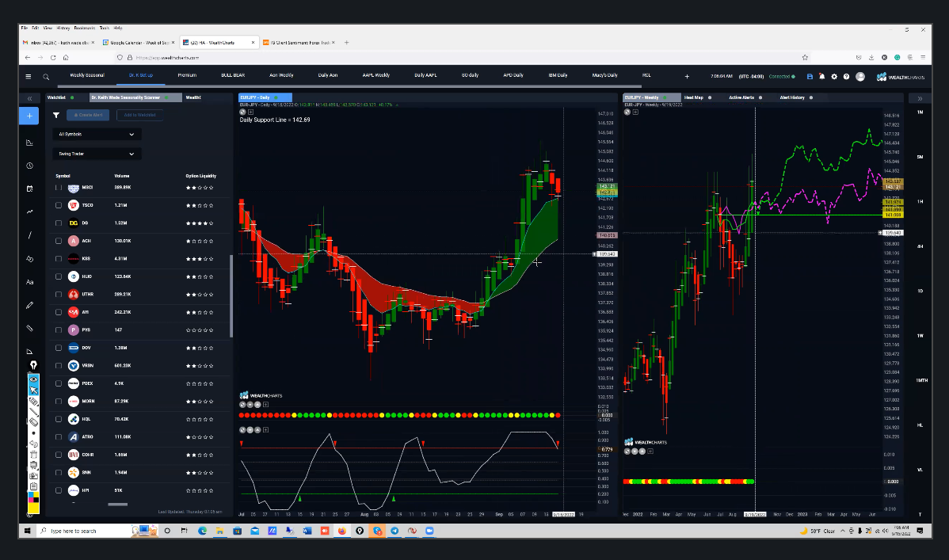The height and width of the screenshot is (560, 949).
Task: Select the 1D timeframe on right rail
Action: tap(920, 291)
